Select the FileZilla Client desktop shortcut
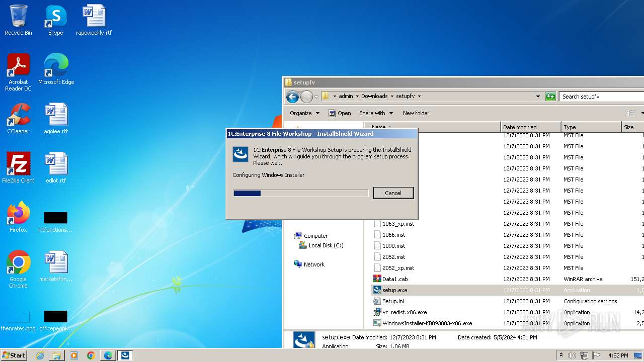 pyautogui.click(x=18, y=168)
